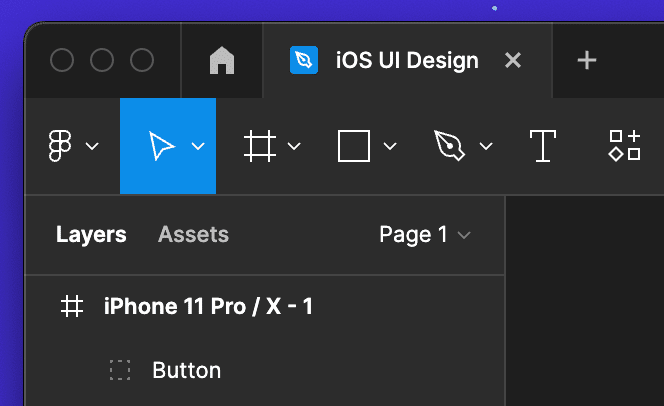This screenshot has height=406, width=664.
Task: Close the iOS UI Design tab
Action: pos(513,61)
